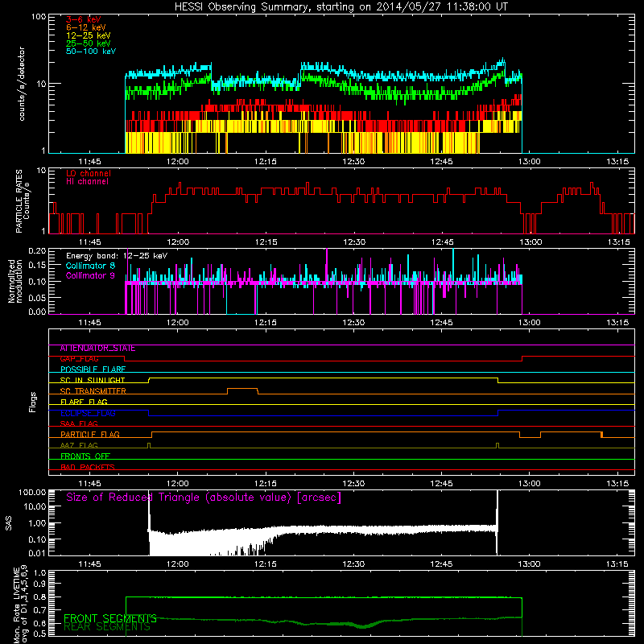Pick the cyan 50-100 keV legend entry
Image resolution: width=644 pixels, height=644 pixels.
(x=91, y=52)
